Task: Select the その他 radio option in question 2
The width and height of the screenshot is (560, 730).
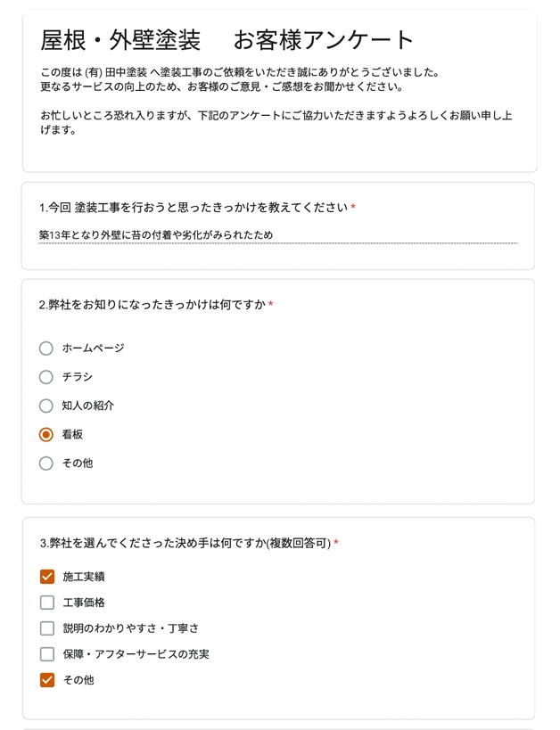Action: click(x=46, y=463)
